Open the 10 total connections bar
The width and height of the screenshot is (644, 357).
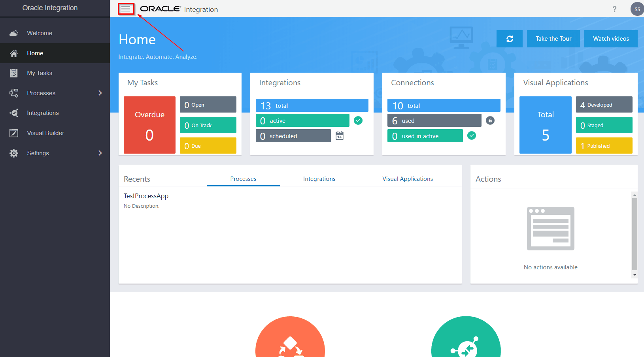(x=444, y=105)
